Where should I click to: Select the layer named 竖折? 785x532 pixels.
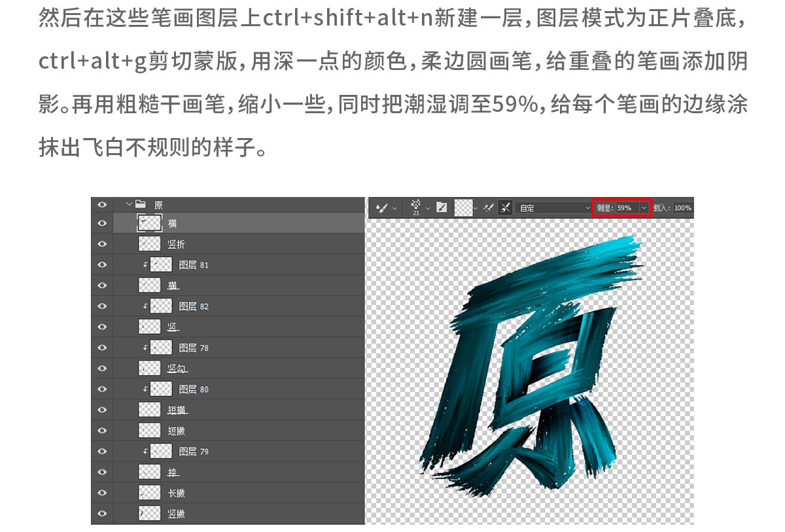[x=176, y=244]
